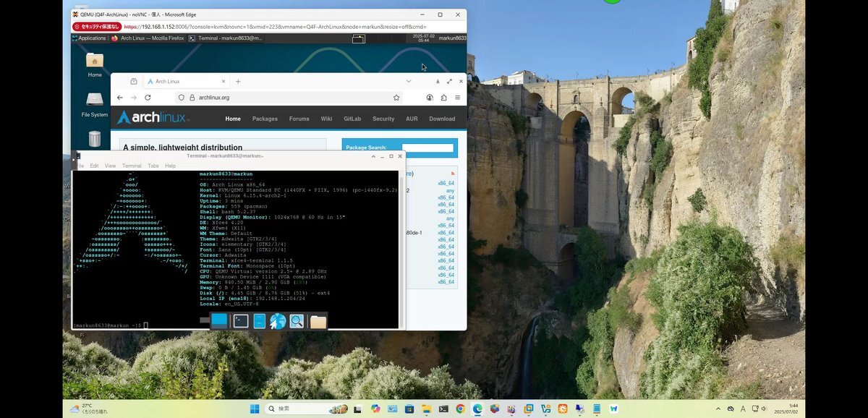The height and width of the screenshot is (418, 868).
Task: Open the Xfce Applications menu
Action: tap(89, 38)
